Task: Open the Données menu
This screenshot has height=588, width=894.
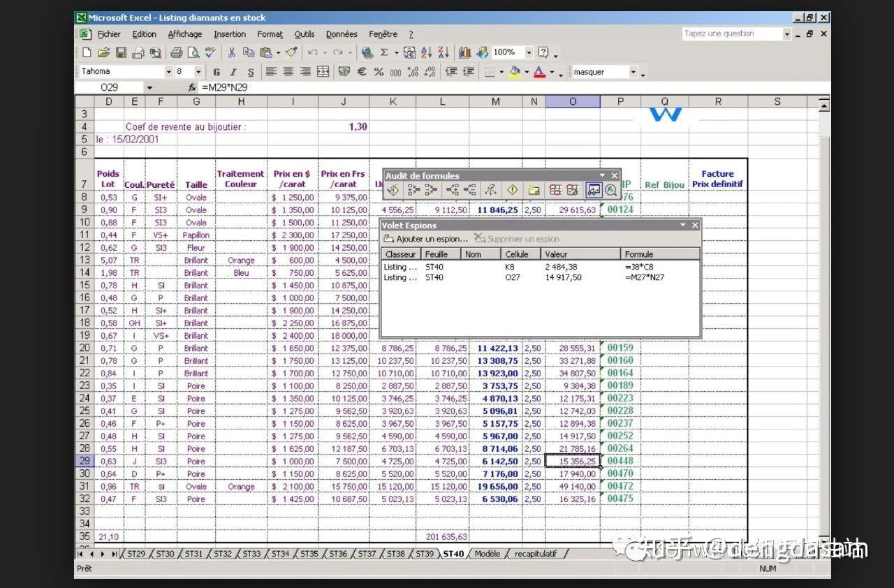Action: click(x=342, y=34)
